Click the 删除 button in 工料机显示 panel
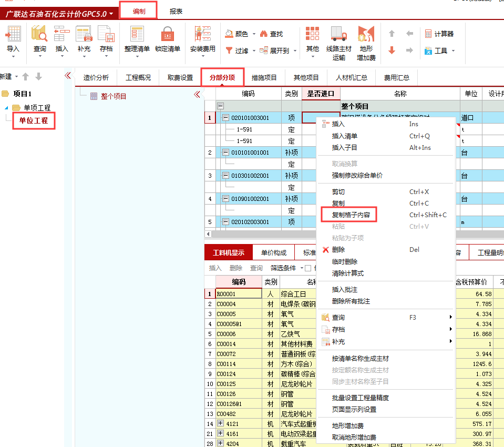This screenshot has height=447, width=504. click(x=236, y=268)
